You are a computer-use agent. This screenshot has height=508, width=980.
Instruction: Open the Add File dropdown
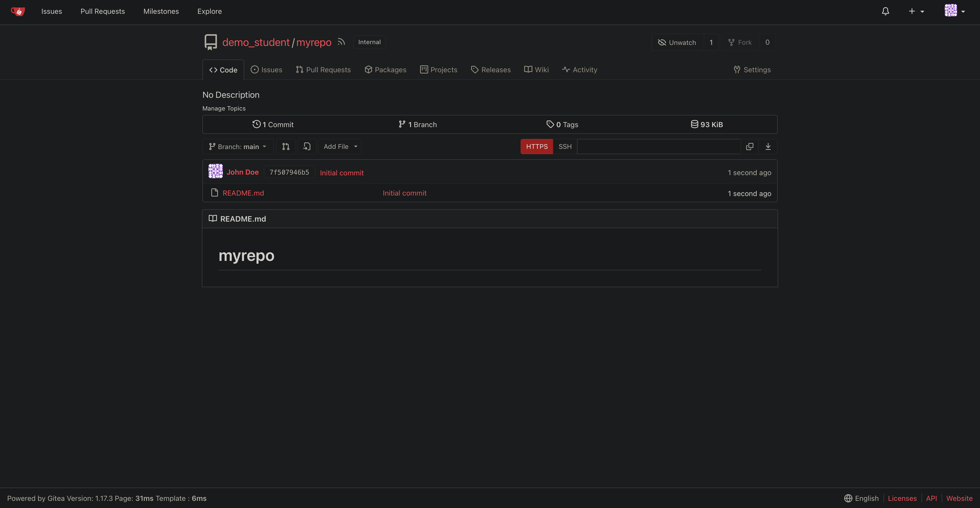click(340, 147)
